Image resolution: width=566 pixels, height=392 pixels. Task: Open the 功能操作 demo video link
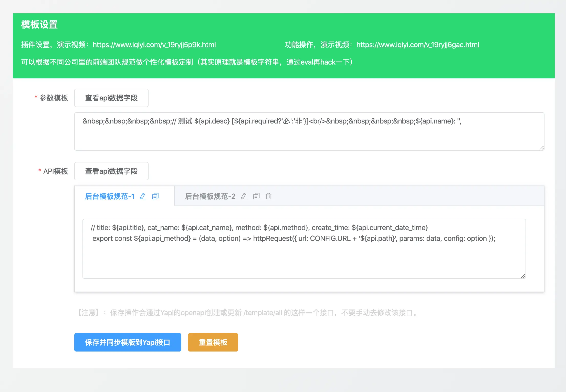point(417,45)
